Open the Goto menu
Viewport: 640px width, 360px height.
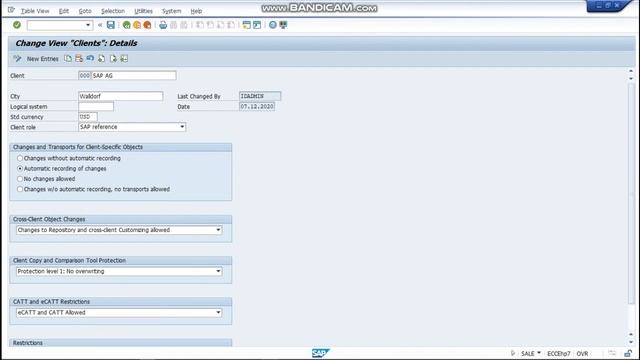tap(85, 11)
